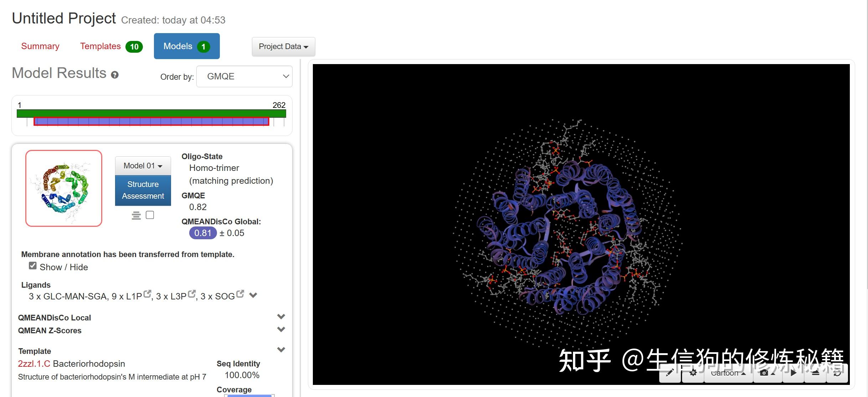Click the 0.81 QMEANDisCo score badge
Screen dimensions: 868x397
[x=203, y=233]
